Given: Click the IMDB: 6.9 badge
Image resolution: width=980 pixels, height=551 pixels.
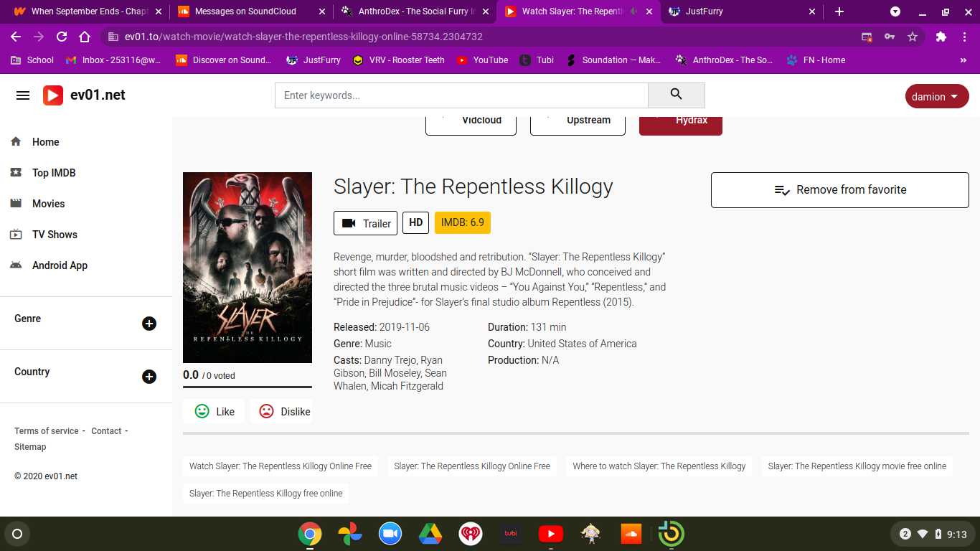Looking at the screenshot, I should 463,222.
